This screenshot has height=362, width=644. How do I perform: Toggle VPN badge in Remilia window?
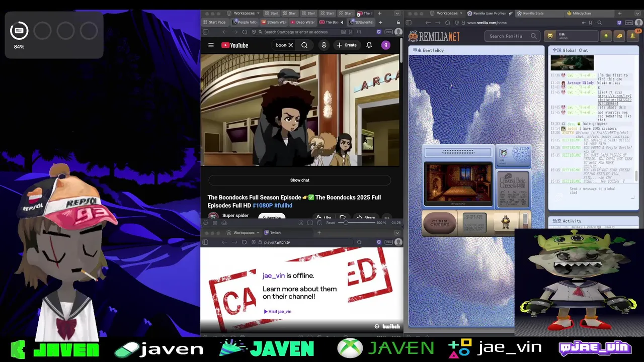[x=629, y=23]
